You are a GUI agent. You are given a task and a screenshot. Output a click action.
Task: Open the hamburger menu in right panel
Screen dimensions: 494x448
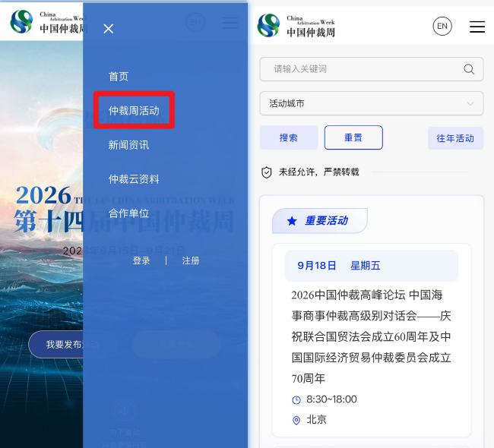[477, 27]
